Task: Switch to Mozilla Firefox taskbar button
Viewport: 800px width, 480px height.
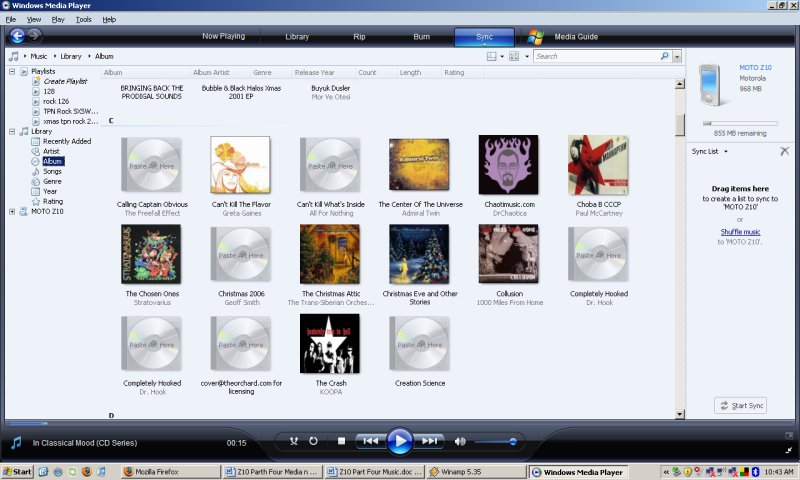Action: [x=171, y=472]
